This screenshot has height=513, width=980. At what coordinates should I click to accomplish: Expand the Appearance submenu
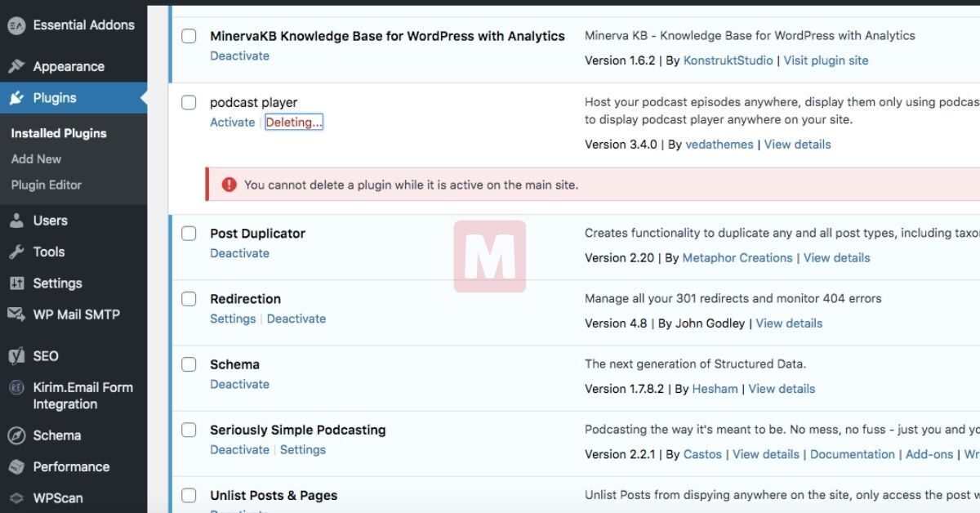coord(68,66)
